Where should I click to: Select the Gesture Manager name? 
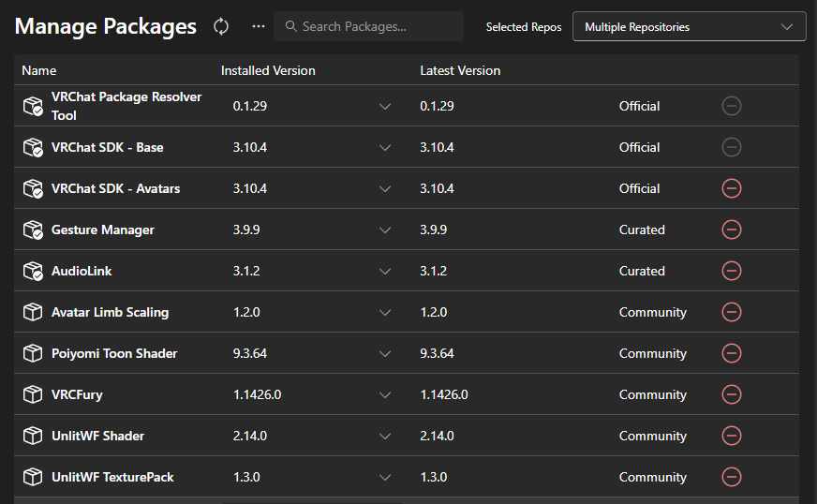click(x=103, y=230)
